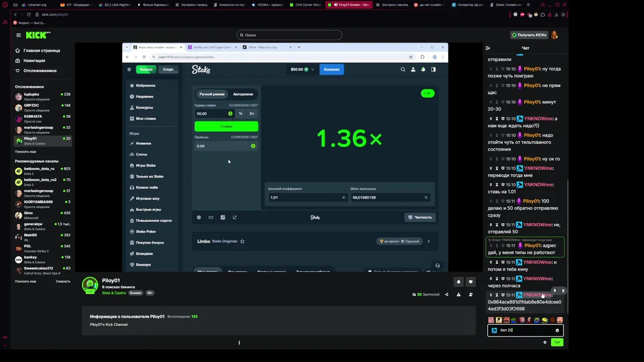Viewport: 644px width, 362px height.
Task: Click the Stake sidebar hamburger icon
Action: pos(129,69)
